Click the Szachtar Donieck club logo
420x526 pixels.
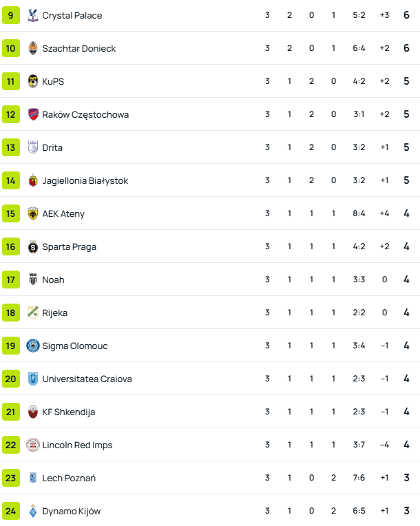[x=33, y=48]
